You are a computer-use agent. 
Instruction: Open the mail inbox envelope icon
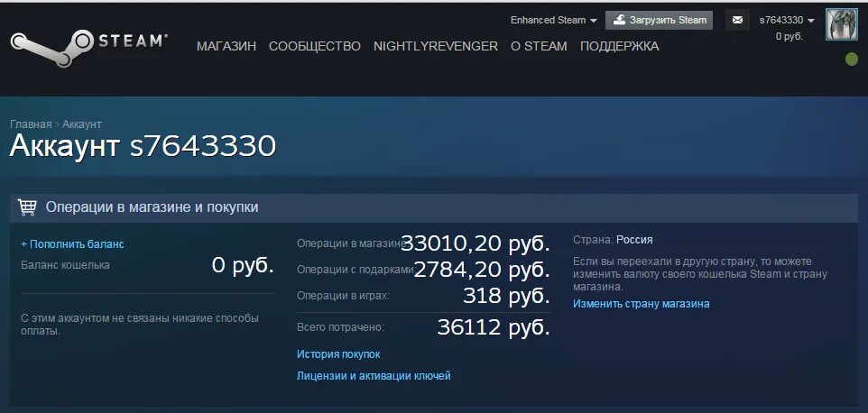coord(737,21)
